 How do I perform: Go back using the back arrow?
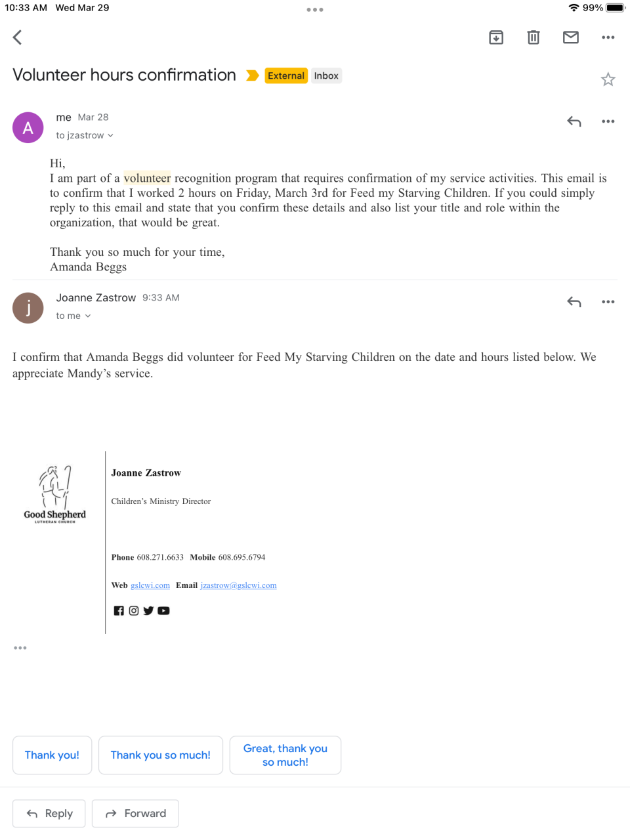pos(18,37)
